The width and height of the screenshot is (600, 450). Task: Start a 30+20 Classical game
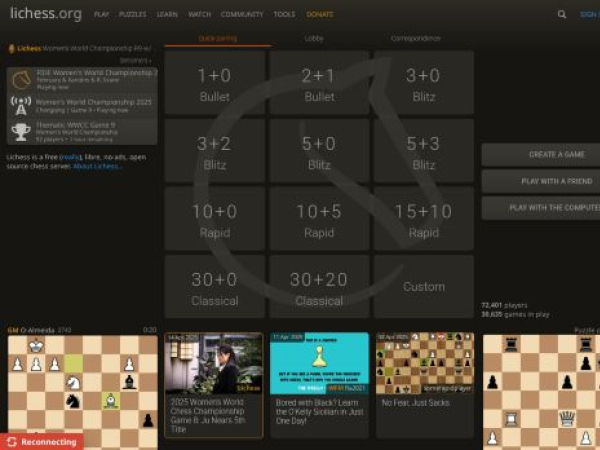319,287
